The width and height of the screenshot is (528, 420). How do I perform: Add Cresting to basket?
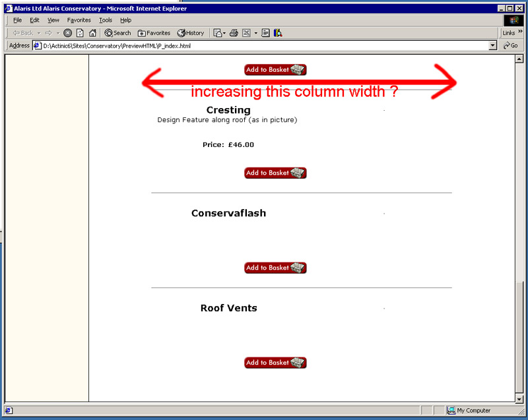tap(275, 173)
